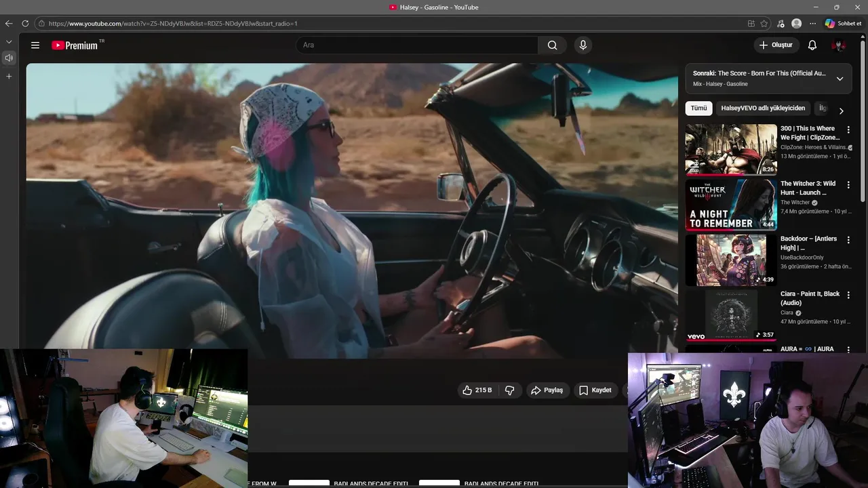Save video with Kaydet button
Screen dimensions: 868x488
click(595, 390)
